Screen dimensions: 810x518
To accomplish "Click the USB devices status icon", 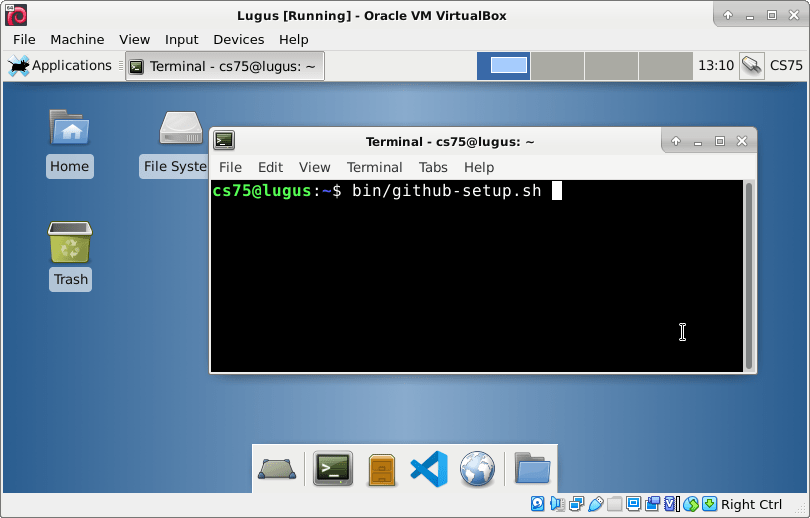I will pyautogui.click(x=596, y=504).
